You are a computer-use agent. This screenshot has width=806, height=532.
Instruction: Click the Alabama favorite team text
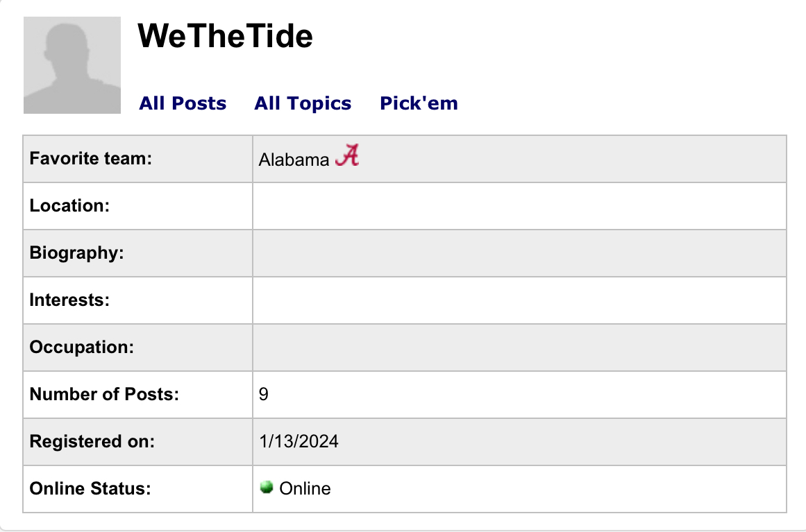pyautogui.click(x=294, y=160)
